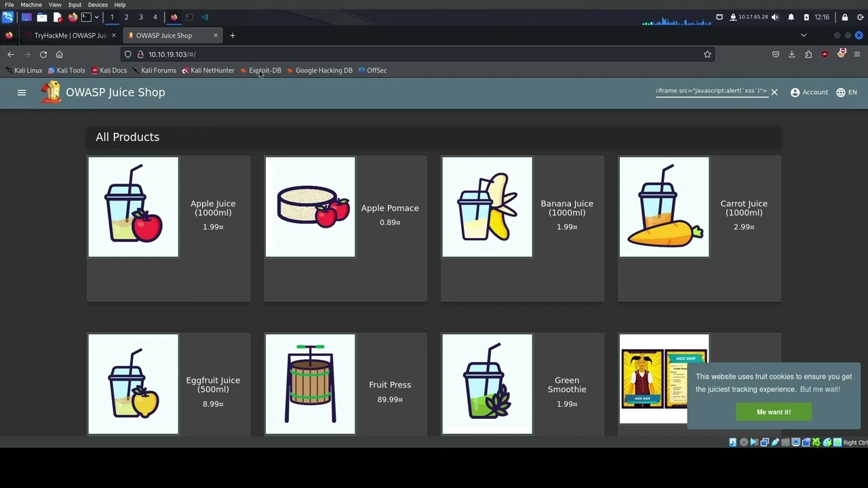
Task: Open the Exploit-DB bookmark
Action: 261,70
